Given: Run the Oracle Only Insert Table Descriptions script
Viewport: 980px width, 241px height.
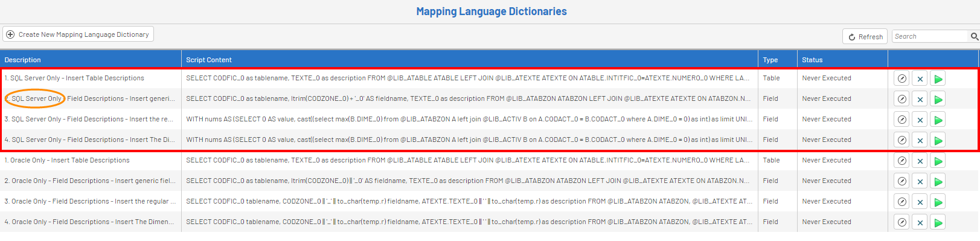Looking at the screenshot, I should [938, 161].
